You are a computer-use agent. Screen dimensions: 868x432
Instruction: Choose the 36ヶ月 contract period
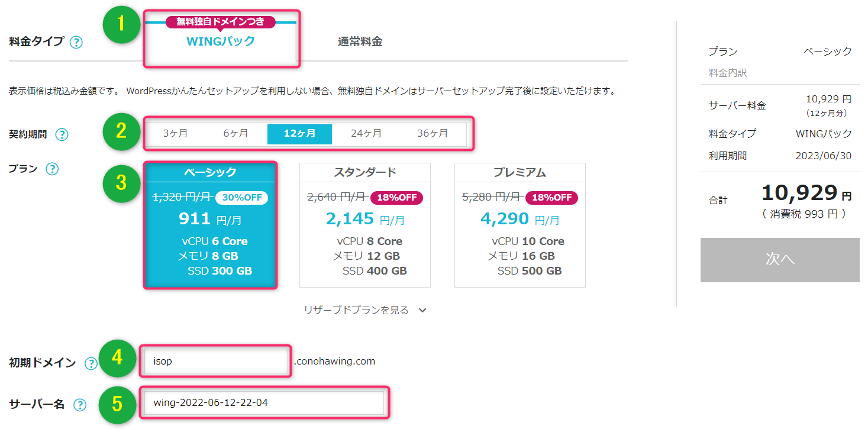click(x=433, y=134)
